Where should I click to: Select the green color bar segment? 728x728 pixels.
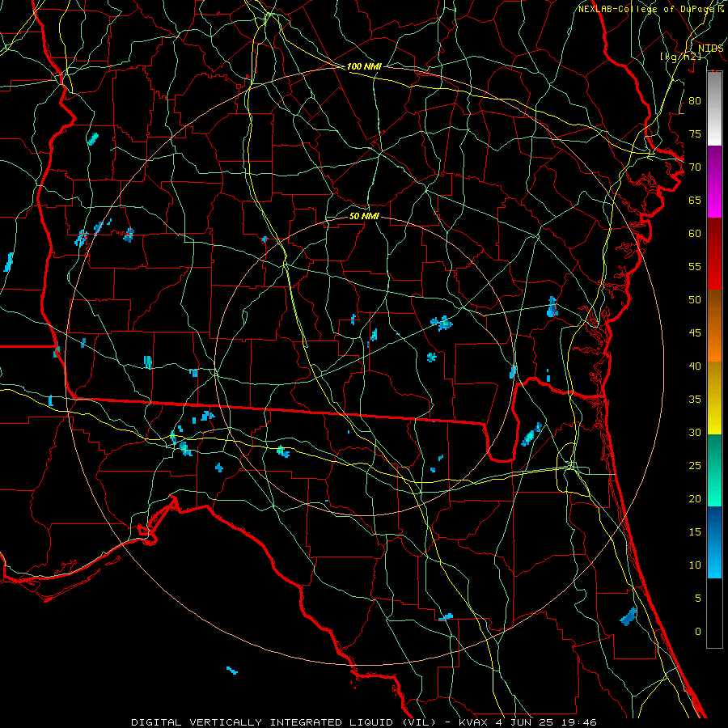714,470
